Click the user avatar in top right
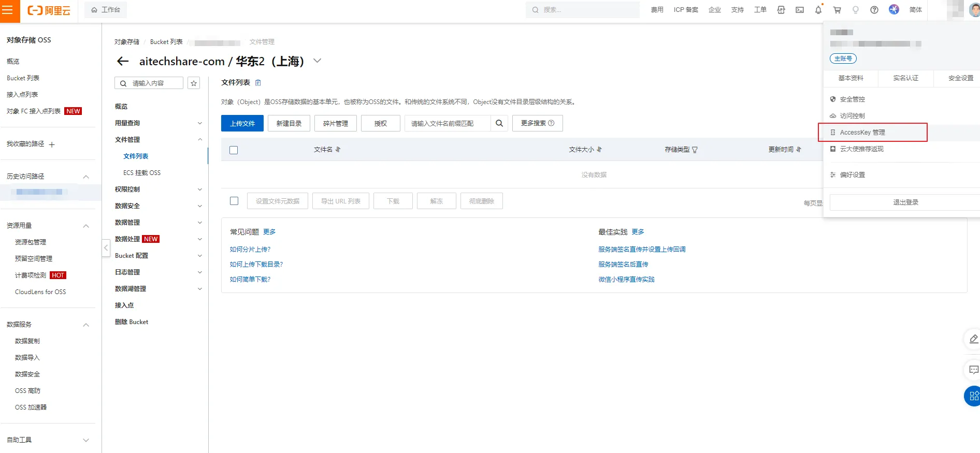This screenshot has width=980, height=453. pos(974,9)
